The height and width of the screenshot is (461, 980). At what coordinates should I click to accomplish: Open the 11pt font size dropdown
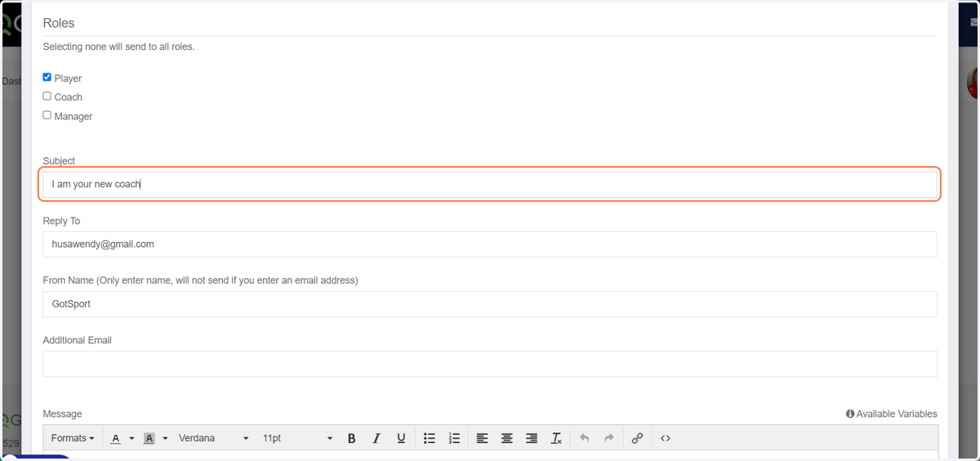coord(297,438)
